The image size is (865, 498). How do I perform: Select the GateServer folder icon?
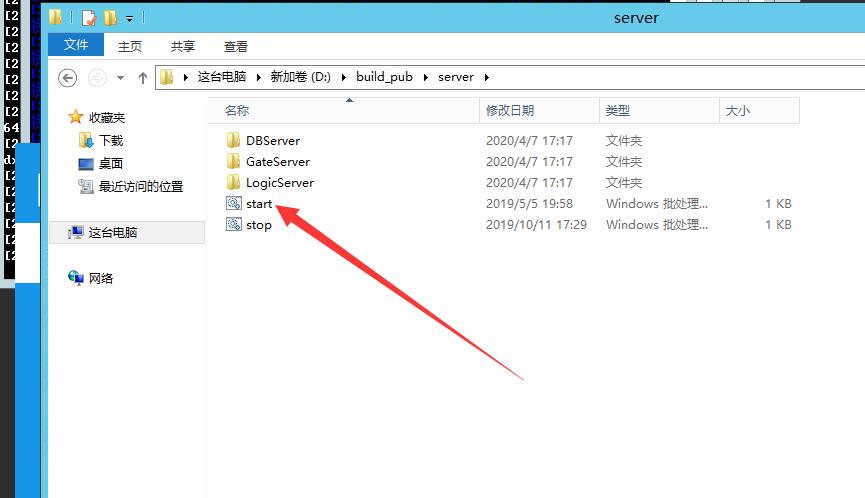click(234, 162)
